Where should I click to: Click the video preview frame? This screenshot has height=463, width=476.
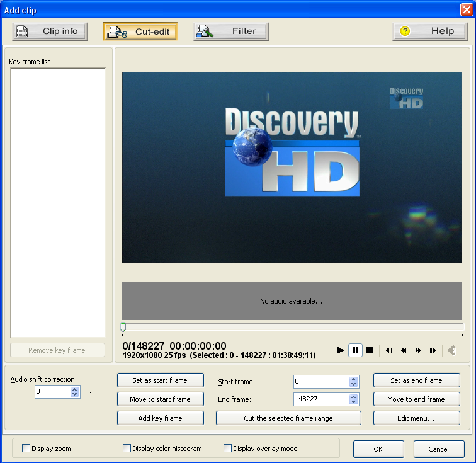pyautogui.click(x=292, y=168)
